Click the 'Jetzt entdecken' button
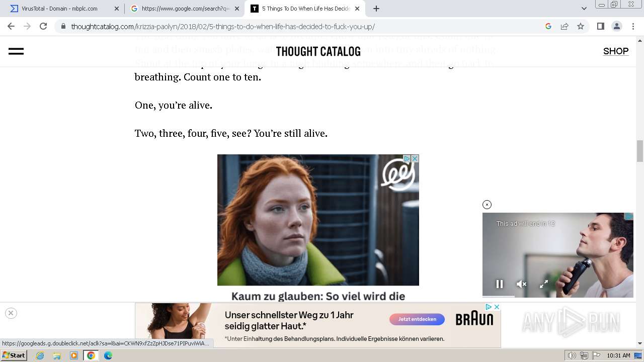This screenshot has width=644, height=362. tap(417, 319)
